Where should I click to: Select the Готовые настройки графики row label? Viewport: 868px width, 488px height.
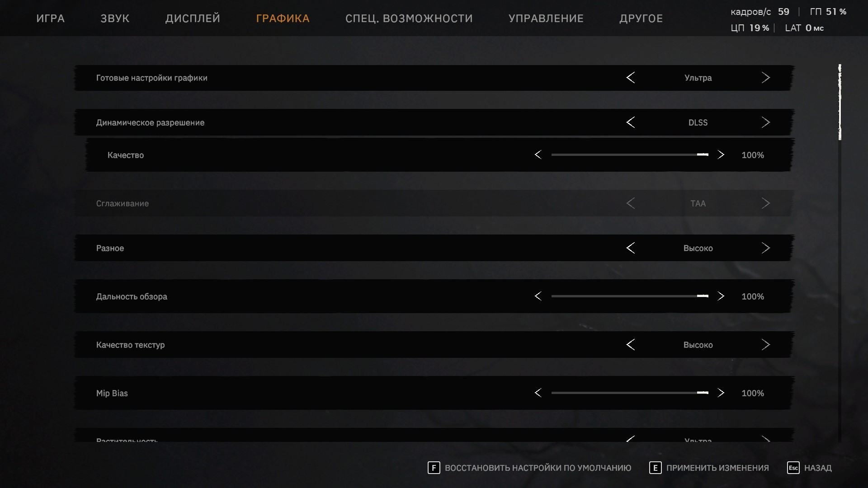point(152,78)
